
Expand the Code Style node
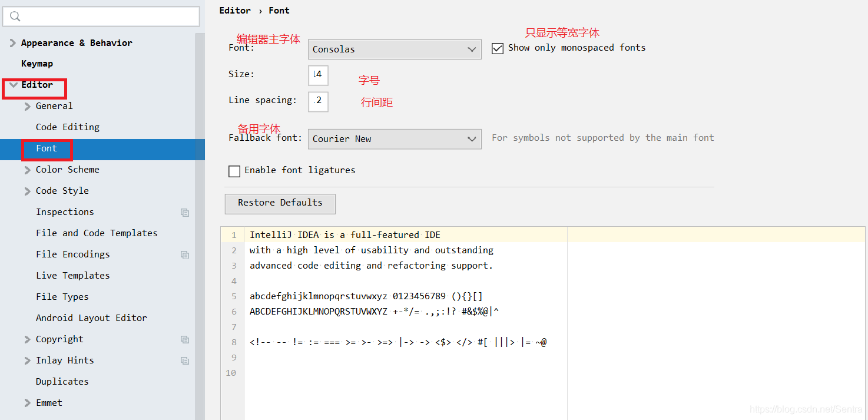27,191
